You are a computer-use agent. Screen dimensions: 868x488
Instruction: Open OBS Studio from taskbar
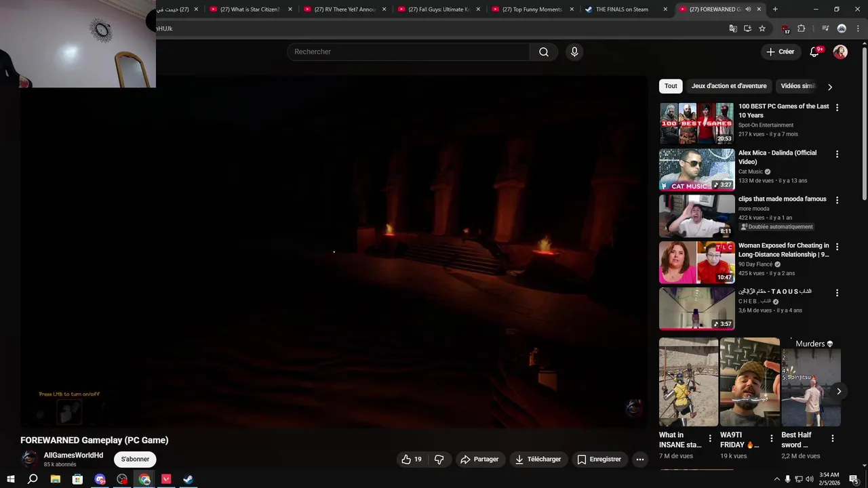[x=122, y=479]
